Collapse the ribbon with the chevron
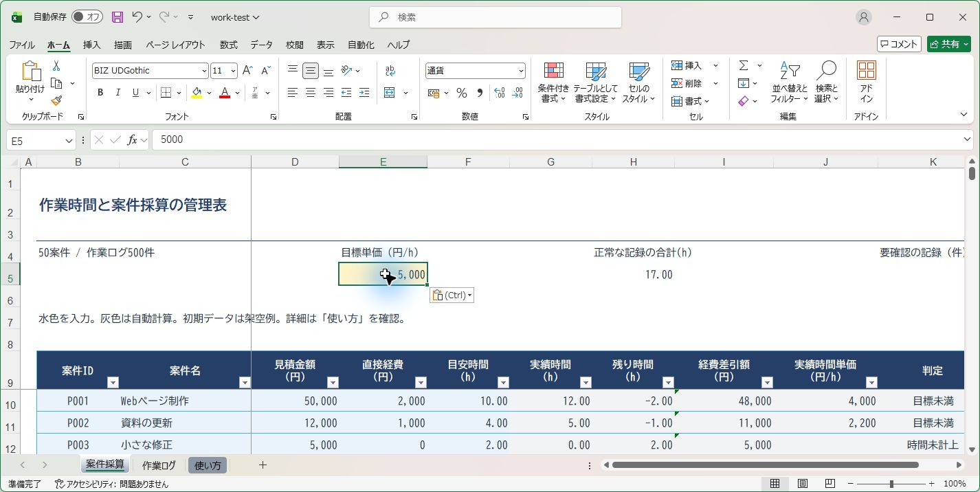The width and height of the screenshot is (980, 492). pos(964,115)
